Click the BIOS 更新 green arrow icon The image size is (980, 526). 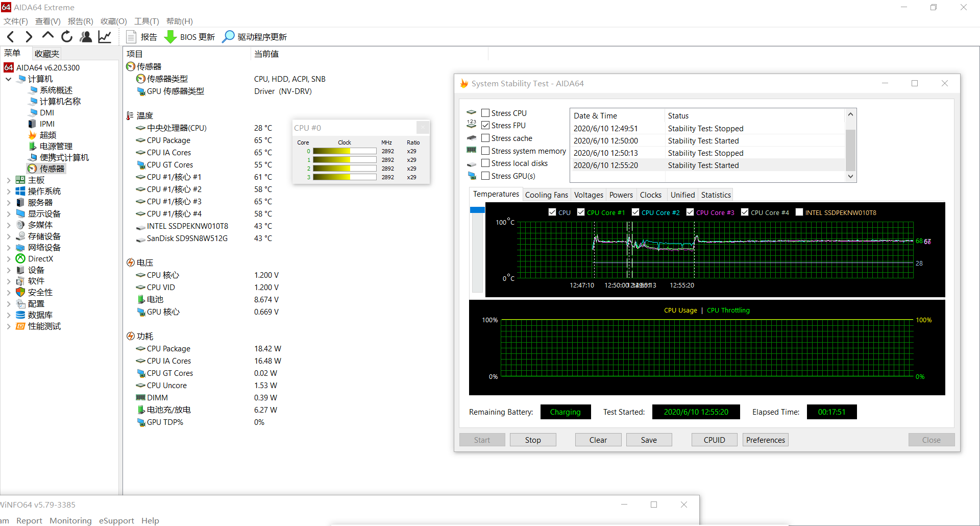pos(170,37)
